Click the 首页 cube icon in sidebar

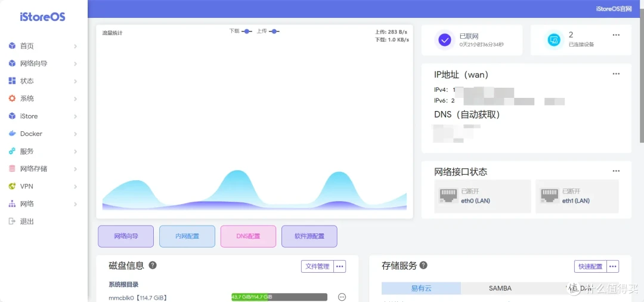(12, 46)
